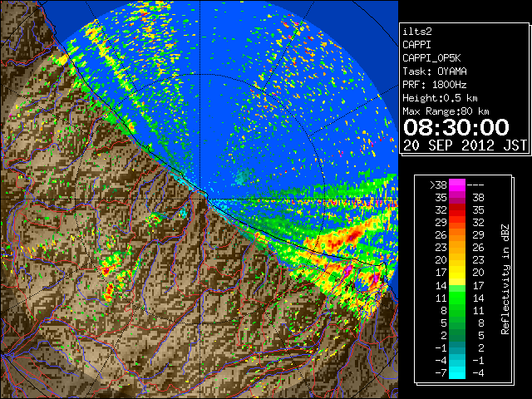The image size is (532, 399).
Task: Click the first-line 'CAPPI' text
Action: click(x=416, y=45)
